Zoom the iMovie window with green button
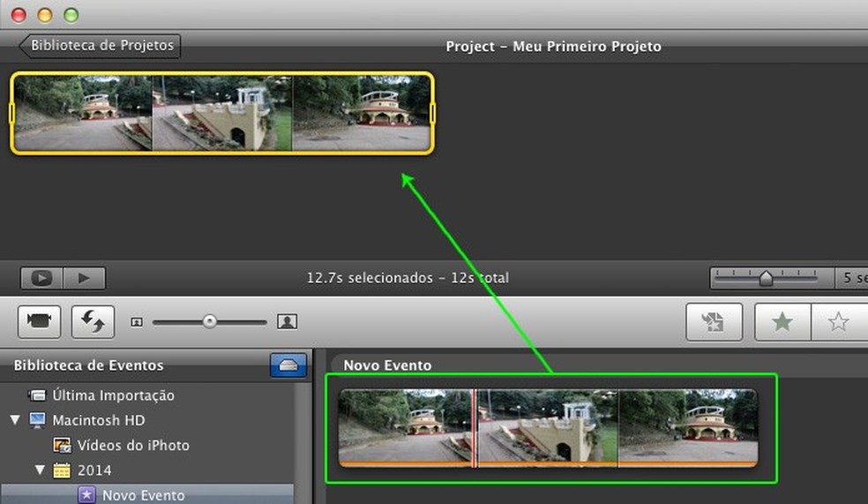The height and width of the screenshot is (504, 868). click(71, 15)
